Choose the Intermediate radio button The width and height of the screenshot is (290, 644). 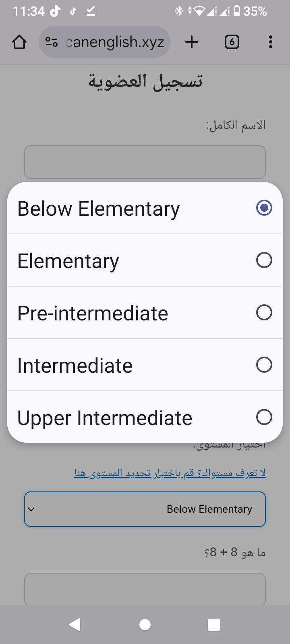[x=264, y=365]
